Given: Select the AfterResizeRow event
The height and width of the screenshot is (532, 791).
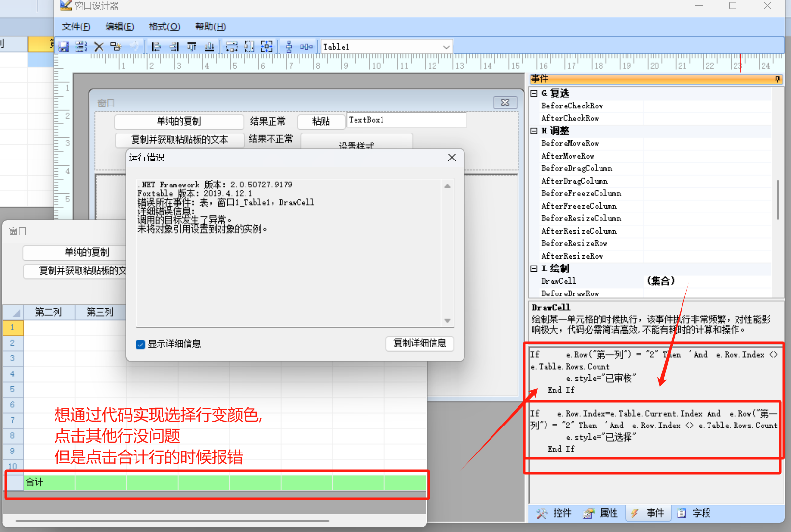Looking at the screenshot, I should [572, 256].
